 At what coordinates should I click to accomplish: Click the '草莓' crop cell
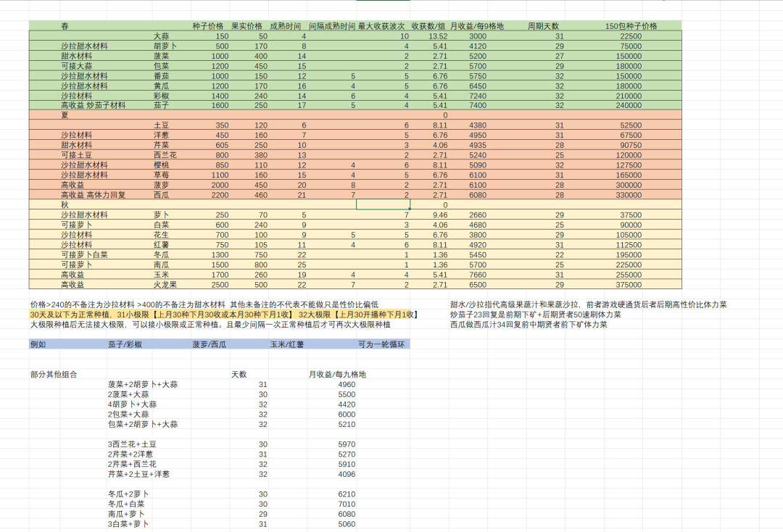pos(161,175)
